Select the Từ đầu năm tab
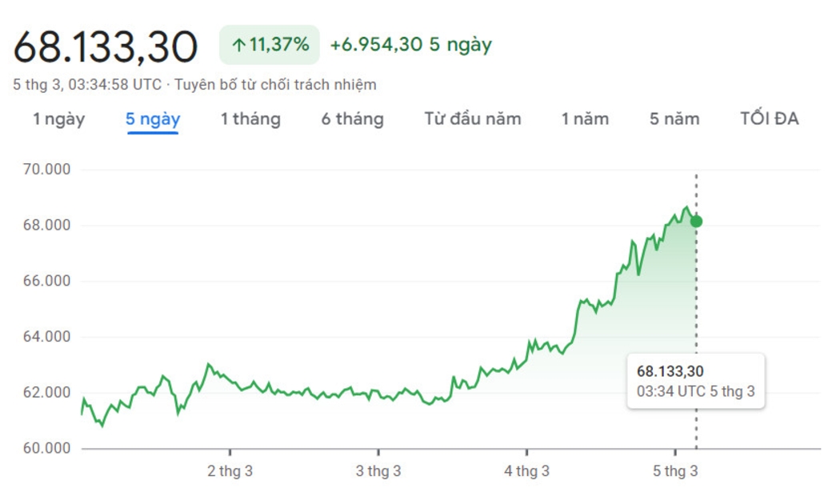This screenshot has width=840, height=504. click(x=472, y=119)
